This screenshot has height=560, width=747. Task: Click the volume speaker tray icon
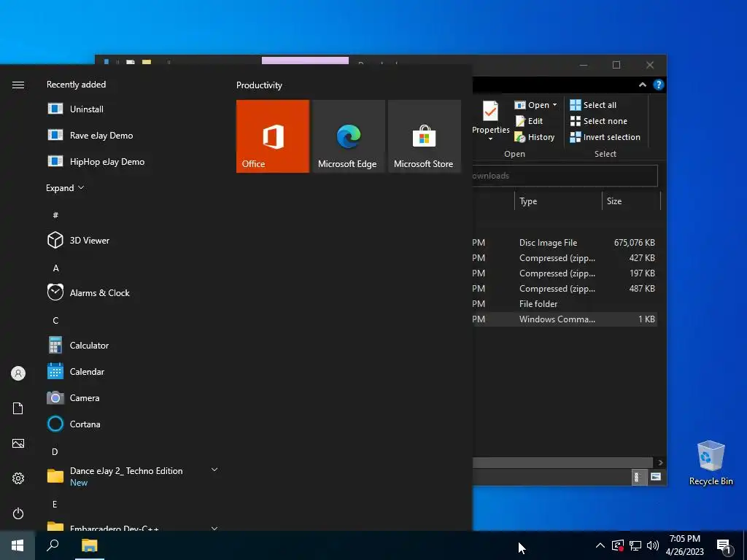(653, 545)
